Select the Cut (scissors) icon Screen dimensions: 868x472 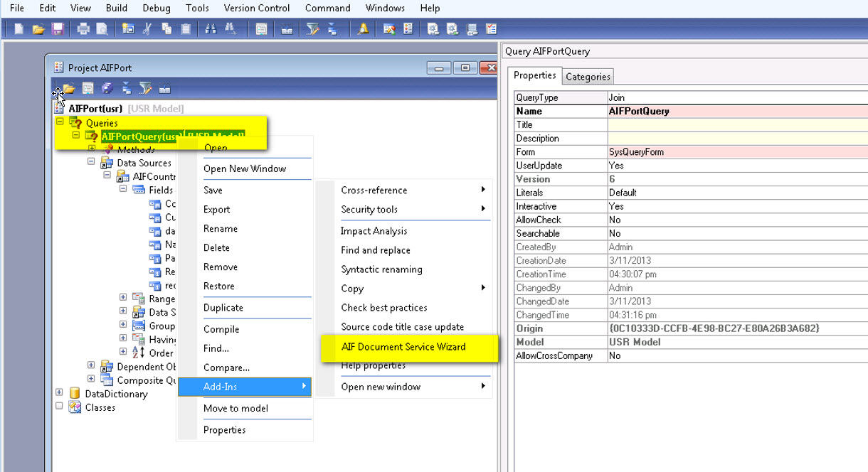tap(146, 28)
